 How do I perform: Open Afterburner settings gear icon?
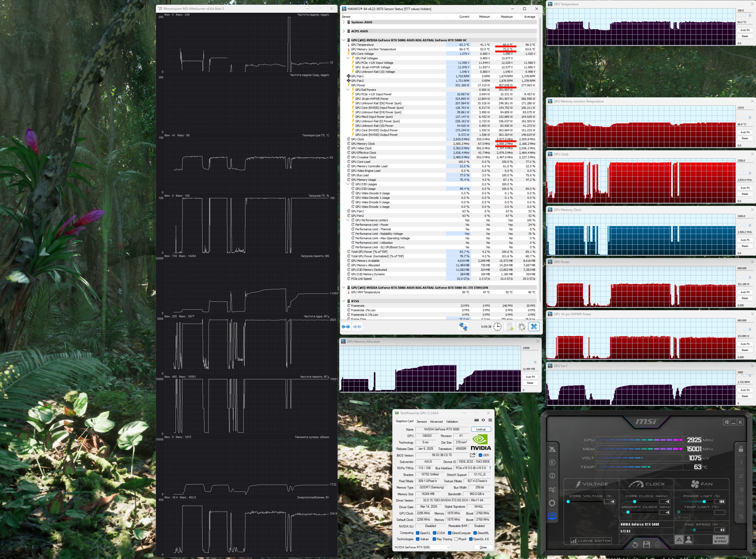[x=552, y=503]
